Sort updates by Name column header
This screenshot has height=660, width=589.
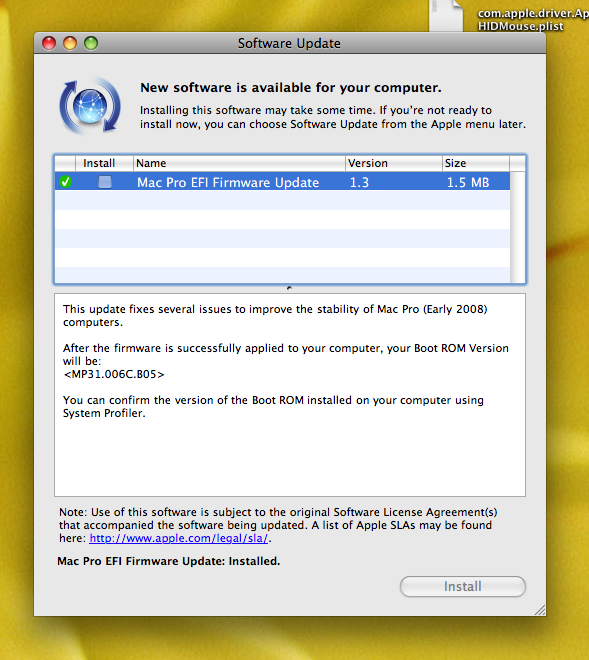coord(239,163)
